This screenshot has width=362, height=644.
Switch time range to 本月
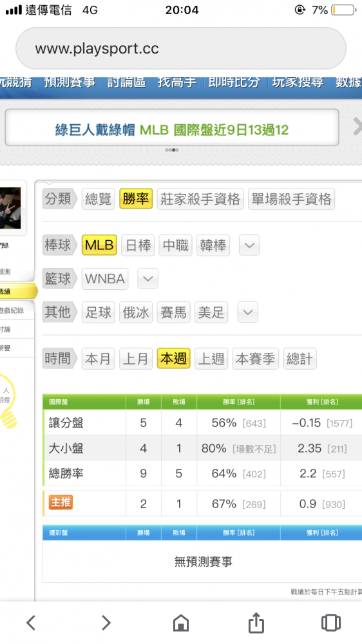point(98,359)
